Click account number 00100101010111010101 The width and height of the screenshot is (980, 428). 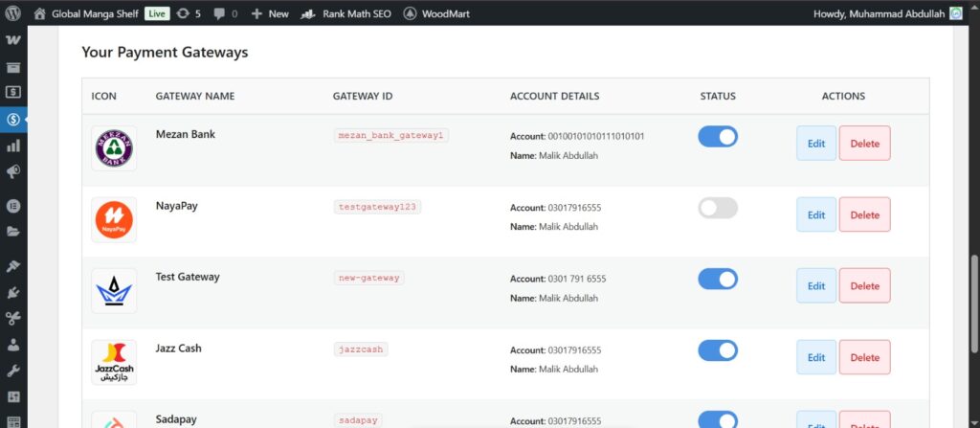click(x=596, y=136)
